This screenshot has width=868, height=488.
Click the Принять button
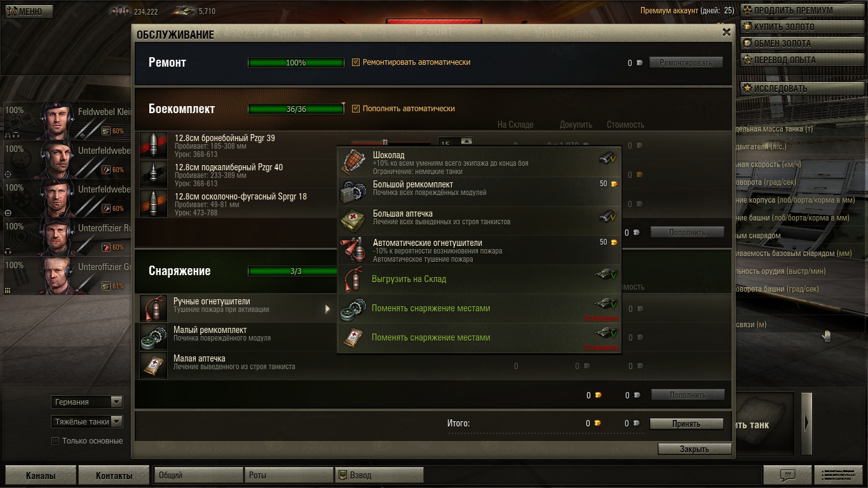(x=686, y=424)
